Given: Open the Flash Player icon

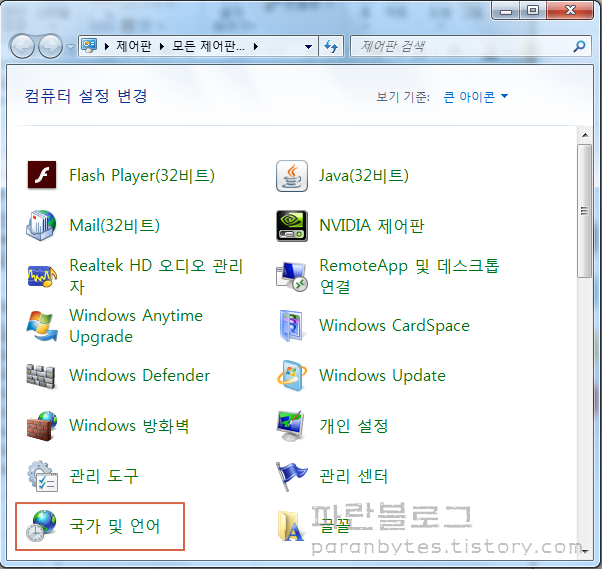Looking at the screenshot, I should tap(42, 175).
